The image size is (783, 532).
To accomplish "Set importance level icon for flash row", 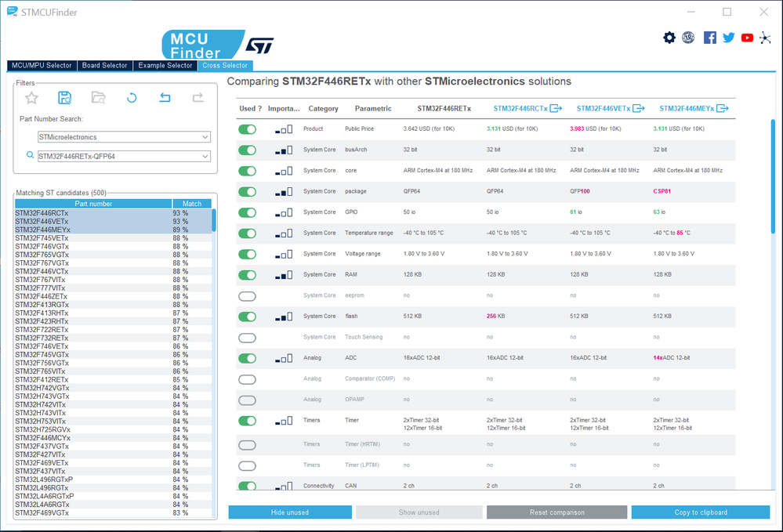I will tap(284, 317).
